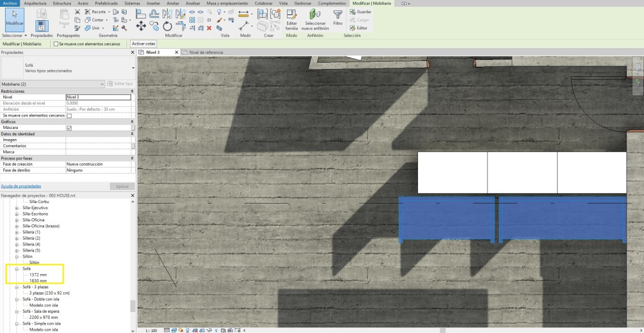Open the Propiedades palette button

(x=41, y=25)
